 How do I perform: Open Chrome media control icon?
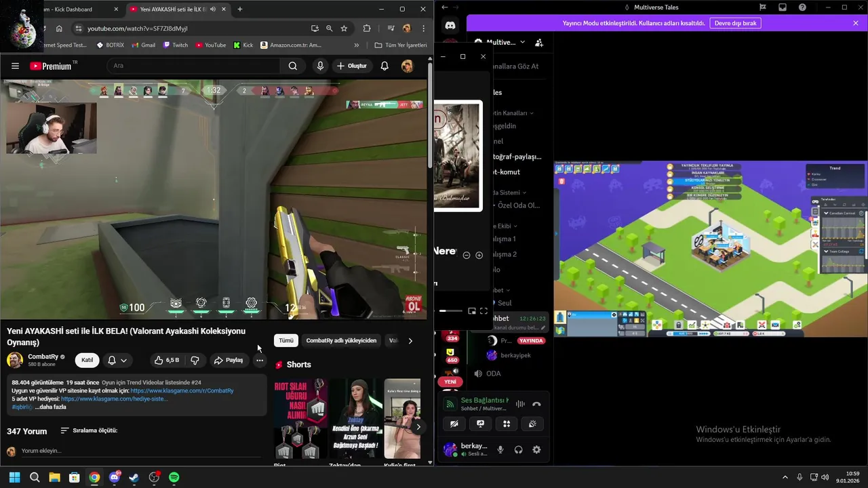391,28
